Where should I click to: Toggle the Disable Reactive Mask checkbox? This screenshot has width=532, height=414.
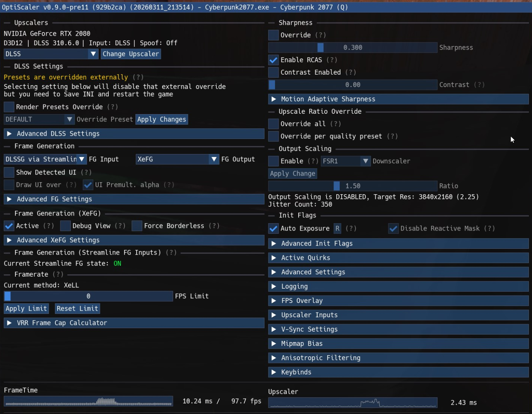tap(393, 229)
